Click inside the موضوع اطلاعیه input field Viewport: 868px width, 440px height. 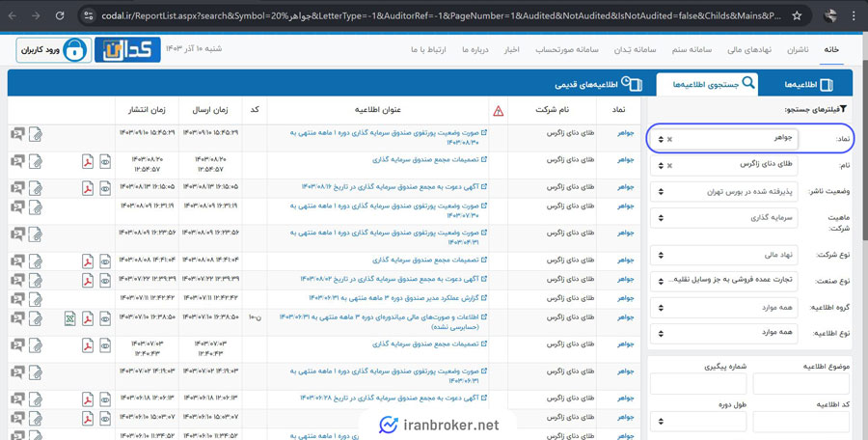pos(801,383)
